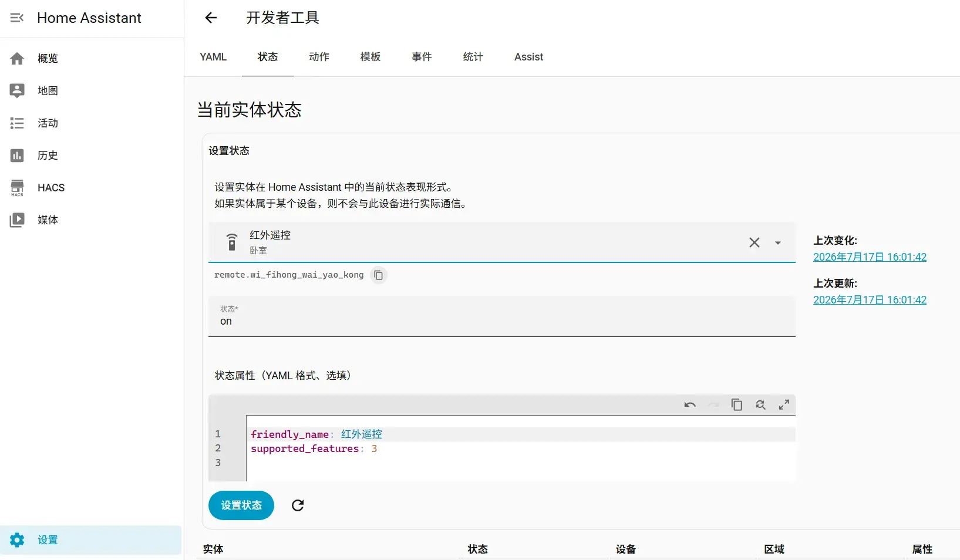Clear the selected 红外遥控 entity
The width and height of the screenshot is (960, 560).
754,242
